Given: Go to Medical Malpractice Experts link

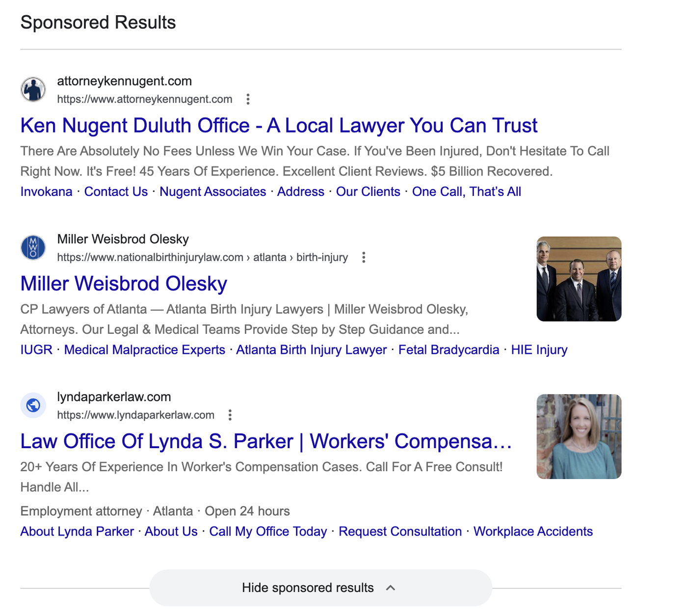Looking at the screenshot, I should click(x=145, y=350).
